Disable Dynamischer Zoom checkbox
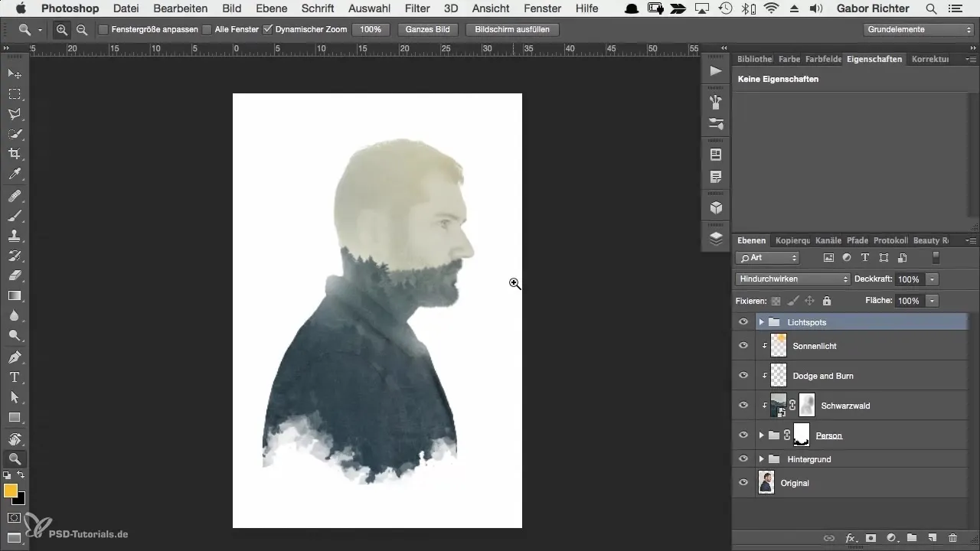 (267, 30)
